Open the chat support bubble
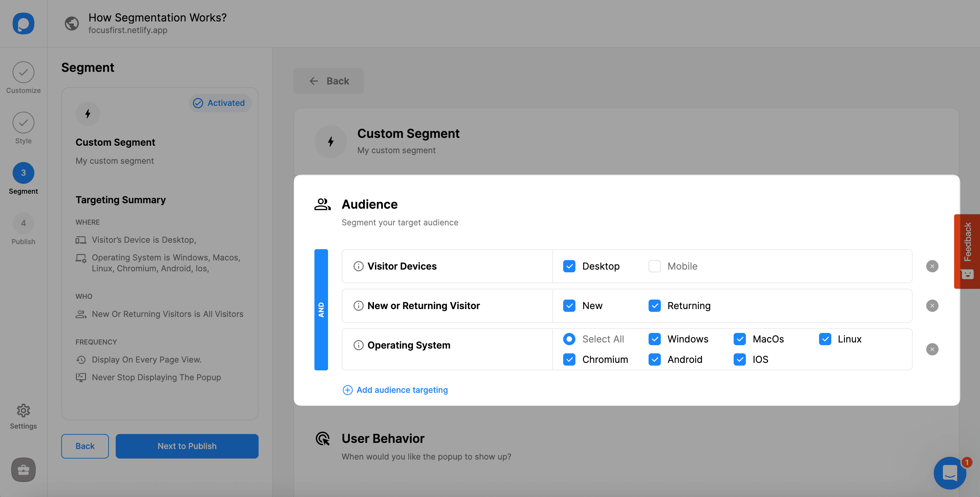This screenshot has width=980, height=497. coord(950,473)
